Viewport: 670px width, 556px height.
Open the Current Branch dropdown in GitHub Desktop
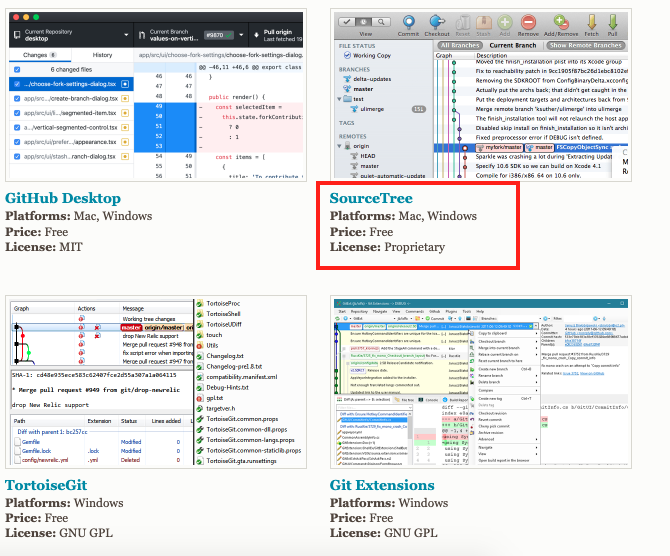click(191, 35)
